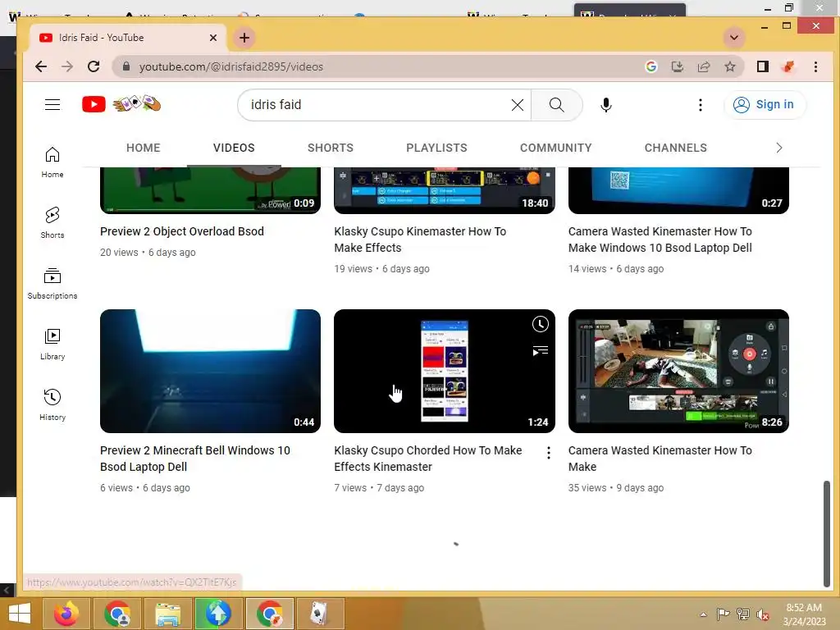The height and width of the screenshot is (630, 840).
Task: Open Chrome's three-dot menu
Action: [815, 66]
